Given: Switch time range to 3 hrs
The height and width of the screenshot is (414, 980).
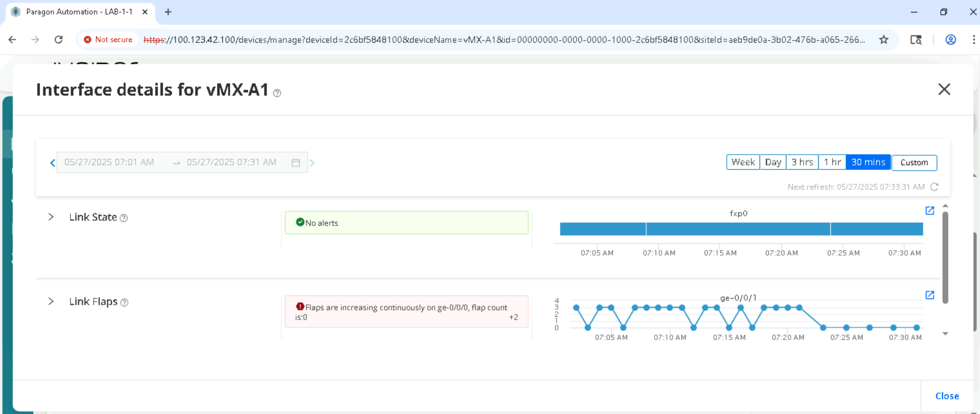Looking at the screenshot, I should pyautogui.click(x=802, y=162).
